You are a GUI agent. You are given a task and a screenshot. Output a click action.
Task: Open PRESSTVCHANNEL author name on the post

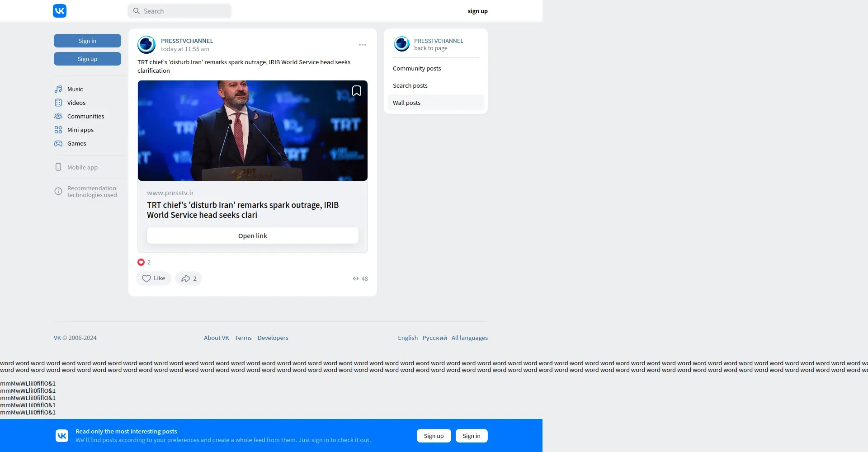click(187, 41)
